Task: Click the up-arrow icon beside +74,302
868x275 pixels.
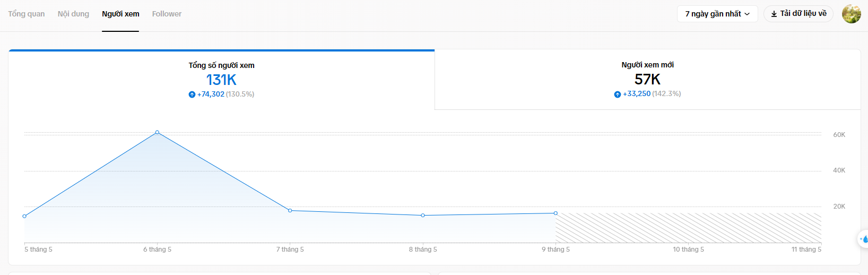Action: 192,94
